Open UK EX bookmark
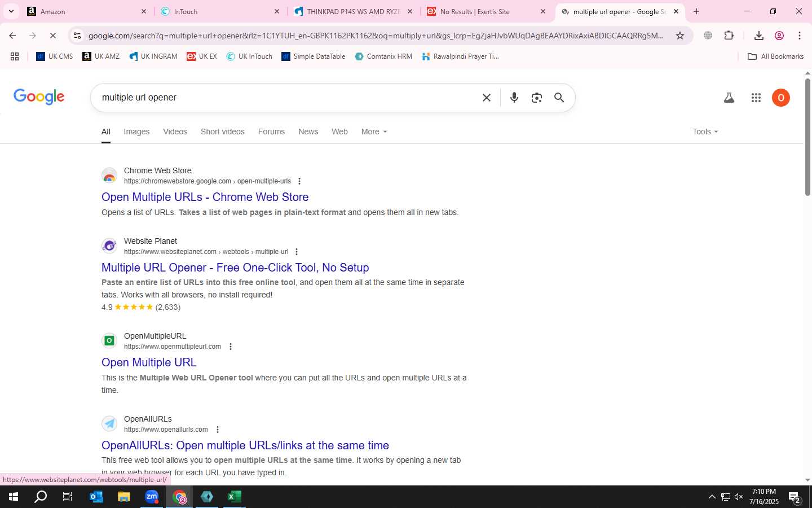 click(x=202, y=56)
